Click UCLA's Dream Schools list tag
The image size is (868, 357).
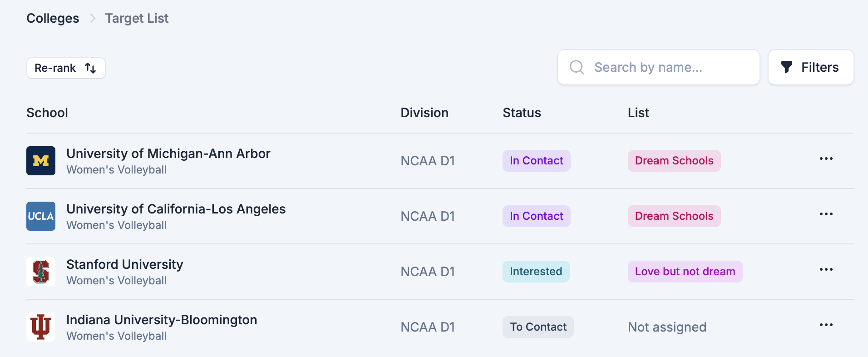pyautogui.click(x=674, y=216)
